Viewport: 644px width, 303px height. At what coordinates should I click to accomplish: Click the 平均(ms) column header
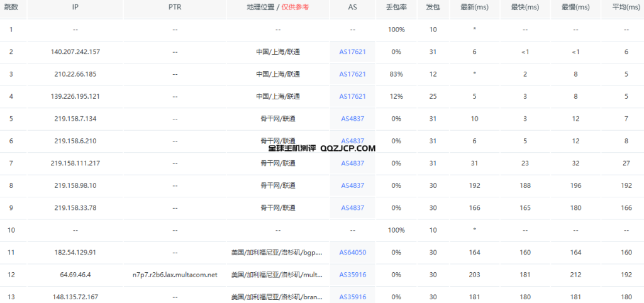(x=626, y=8)
